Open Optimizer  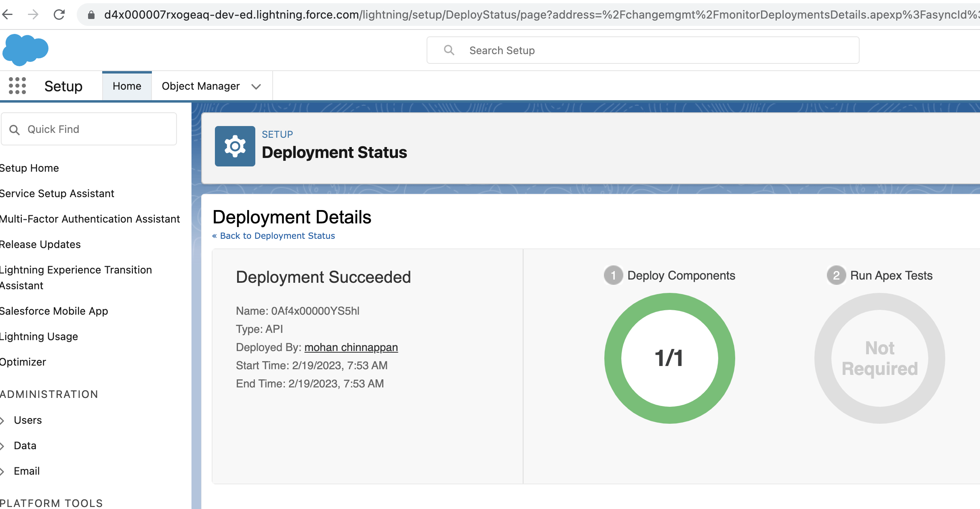tap(23, 362)
